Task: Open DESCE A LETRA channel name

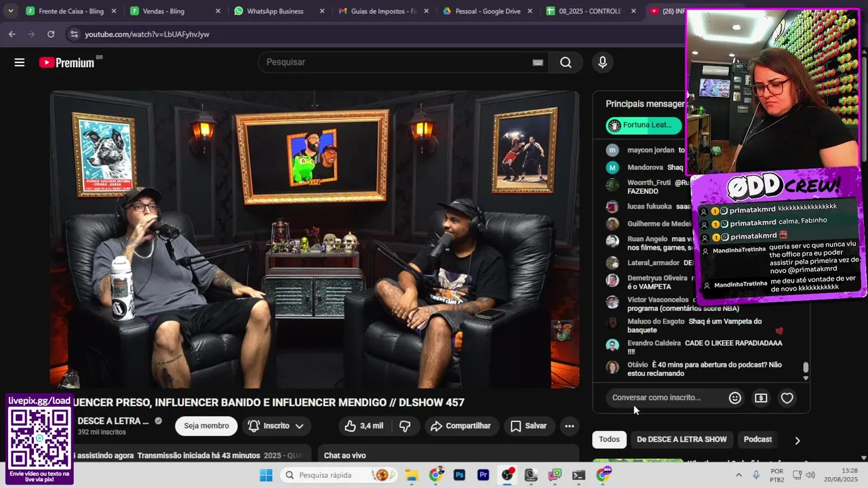Action: pos(113,421)
